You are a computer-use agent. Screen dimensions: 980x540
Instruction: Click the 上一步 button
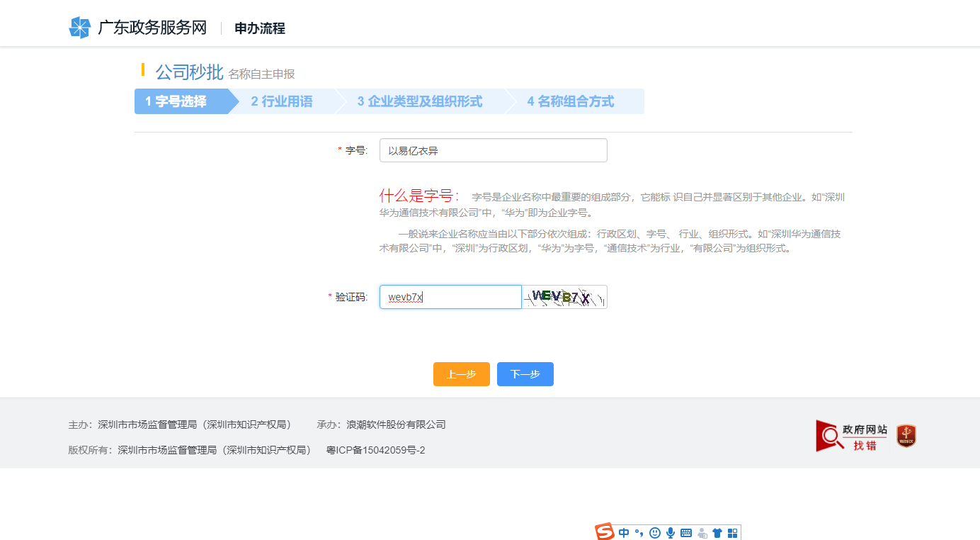click(461, 374)
